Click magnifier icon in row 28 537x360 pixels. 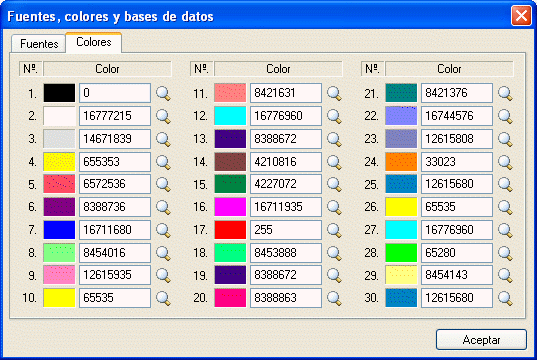pos(505,253)
